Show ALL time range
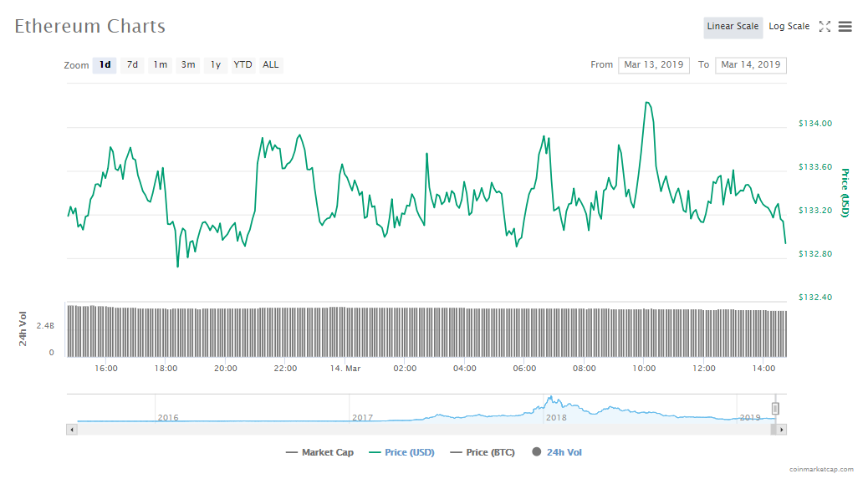This screenshot has width=868, height=484. click(x=271, y=65)
